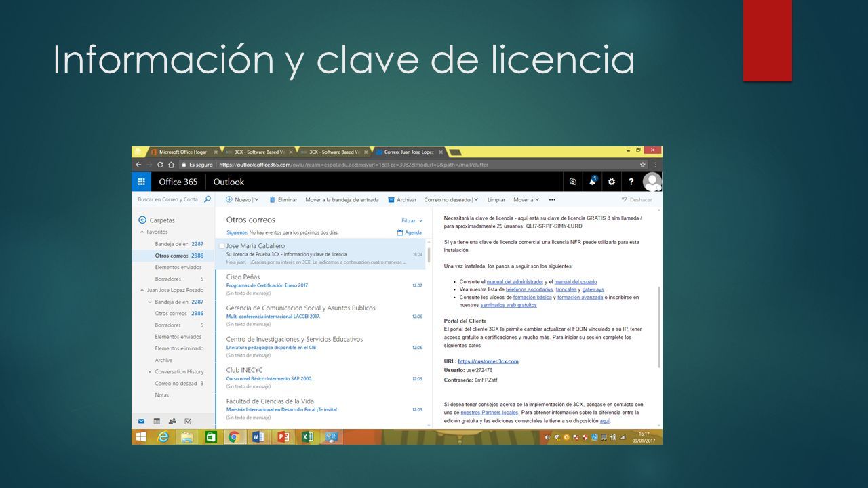Image resolution: width=868 pixels, height=488 pixels.
Task: Open more actions ellipsis in toolbar
Action: tap(552, 199)
